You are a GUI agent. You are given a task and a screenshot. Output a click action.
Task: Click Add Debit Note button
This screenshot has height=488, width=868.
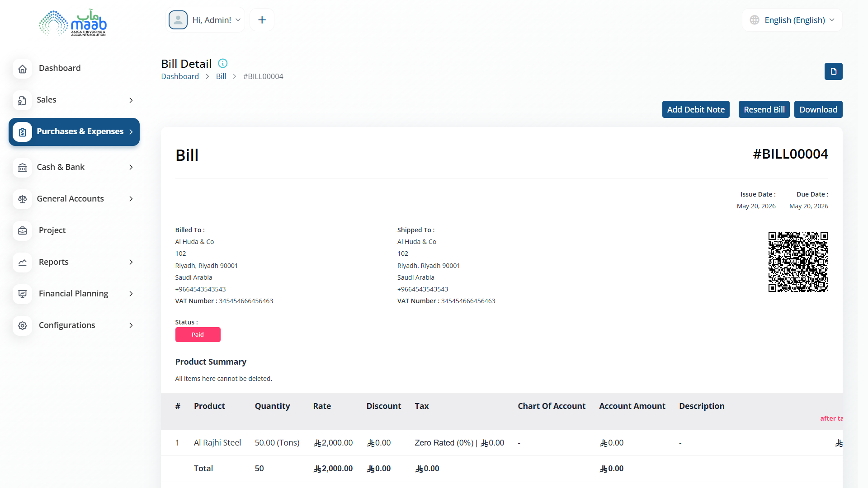pyautogui.click(x=696, y=109)
